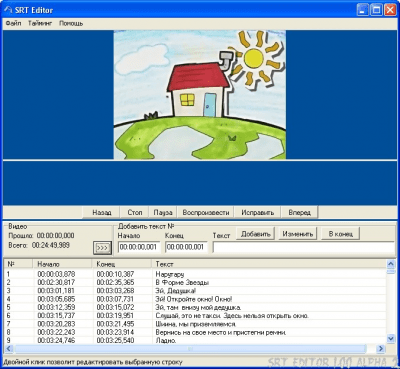Click the video preview with house drawing
The image size is (400, 369).
point(200,95)
